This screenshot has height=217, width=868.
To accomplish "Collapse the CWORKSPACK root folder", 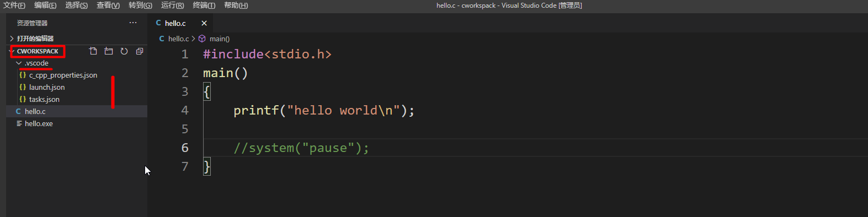I will tap(38, 51).
